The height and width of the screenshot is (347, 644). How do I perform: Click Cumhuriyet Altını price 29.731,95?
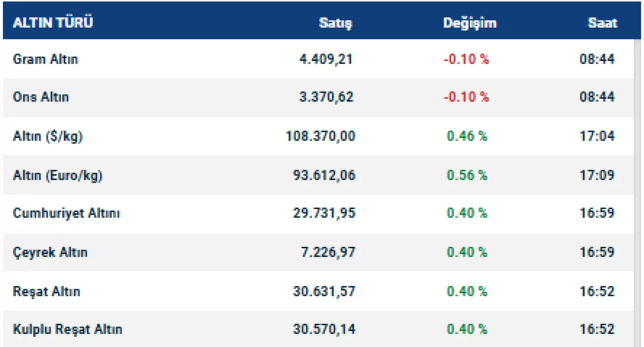click(324, 214)
